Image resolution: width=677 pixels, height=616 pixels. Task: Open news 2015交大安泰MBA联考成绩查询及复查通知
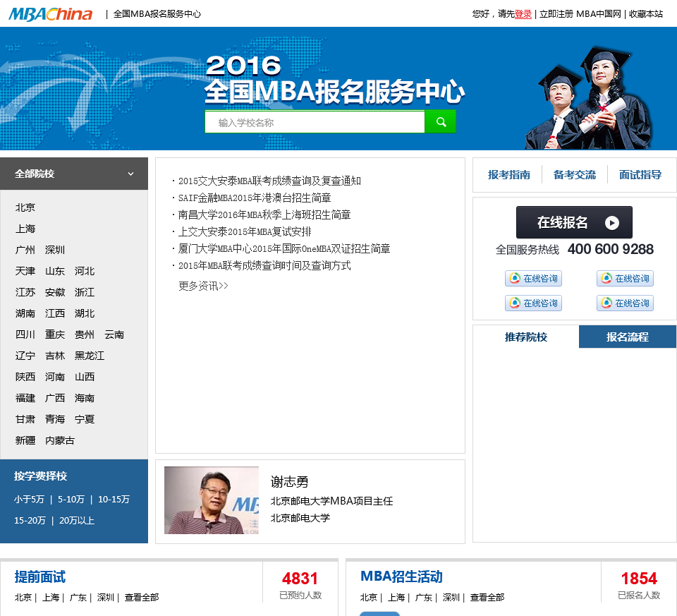[x=269, y=181]
